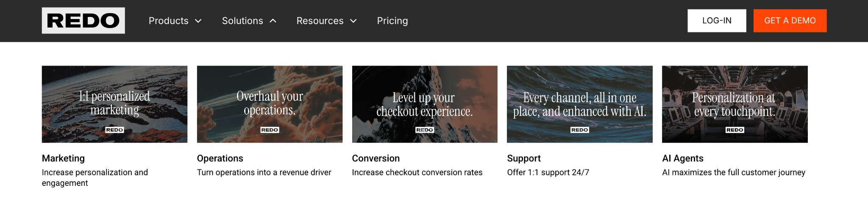Open the Operations solution heading
This screenshot has width=868, height=221.
point(220,158)
